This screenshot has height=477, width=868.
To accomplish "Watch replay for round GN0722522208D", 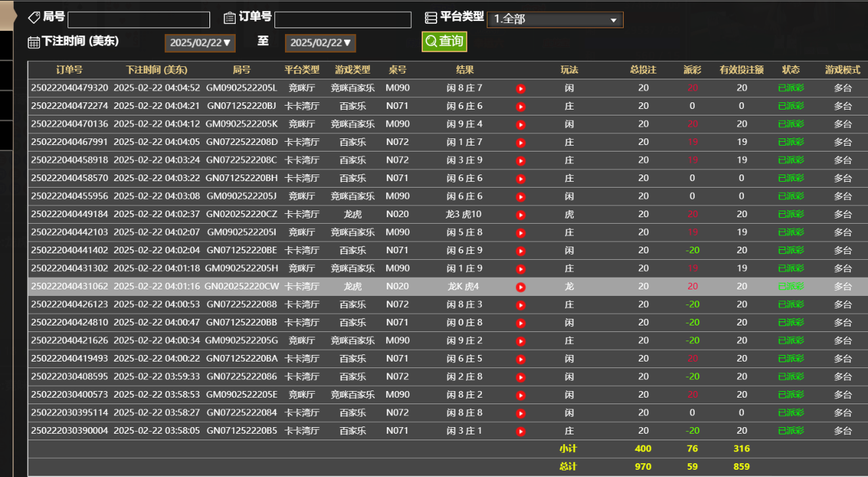I will (521, 142).
